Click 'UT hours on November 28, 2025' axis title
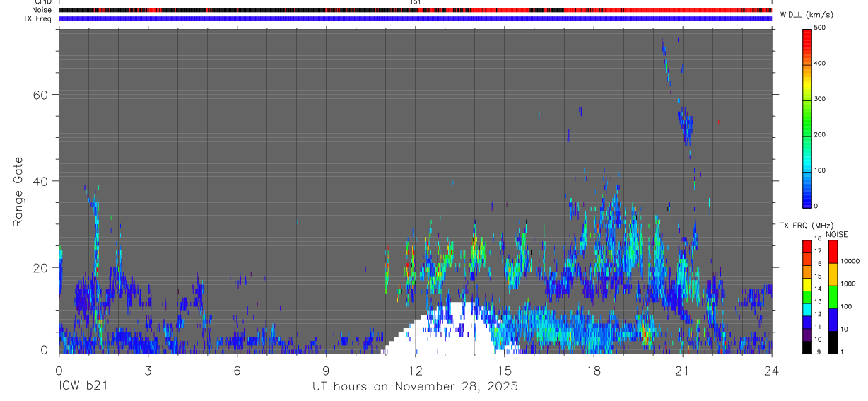The image size is (868, 401). [416, 387]
